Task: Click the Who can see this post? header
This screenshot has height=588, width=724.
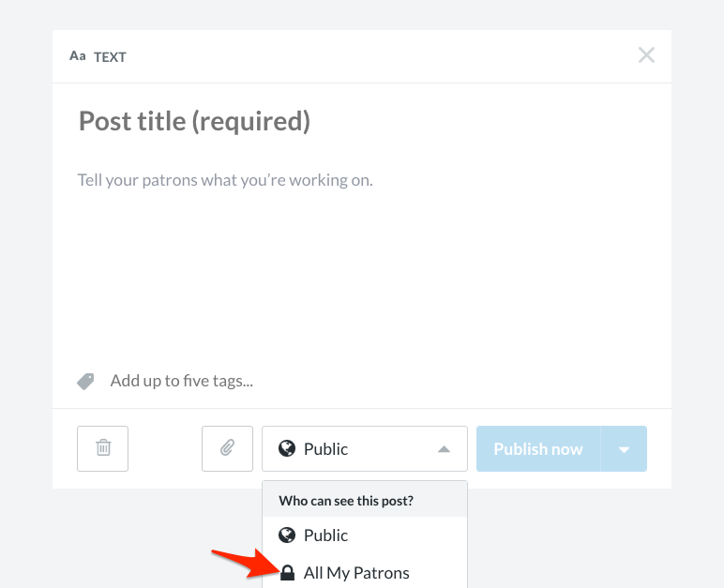Action: (346, 501)
